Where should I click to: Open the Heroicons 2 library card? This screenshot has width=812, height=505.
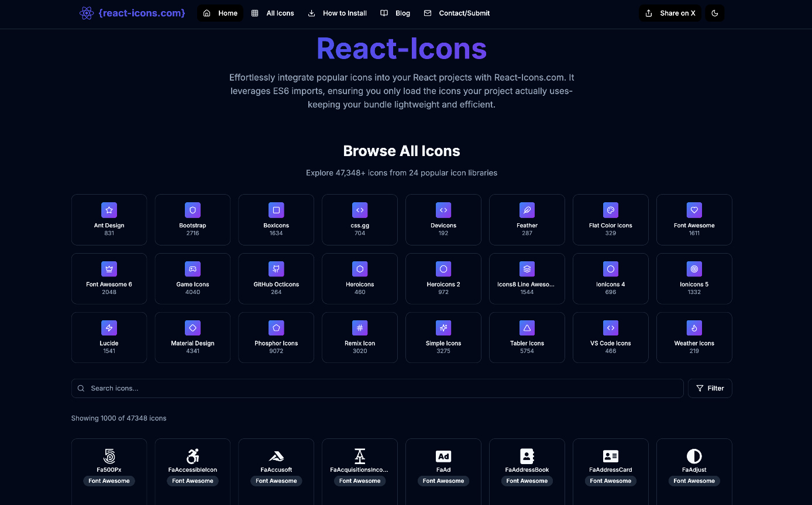[x=443, y=279]
